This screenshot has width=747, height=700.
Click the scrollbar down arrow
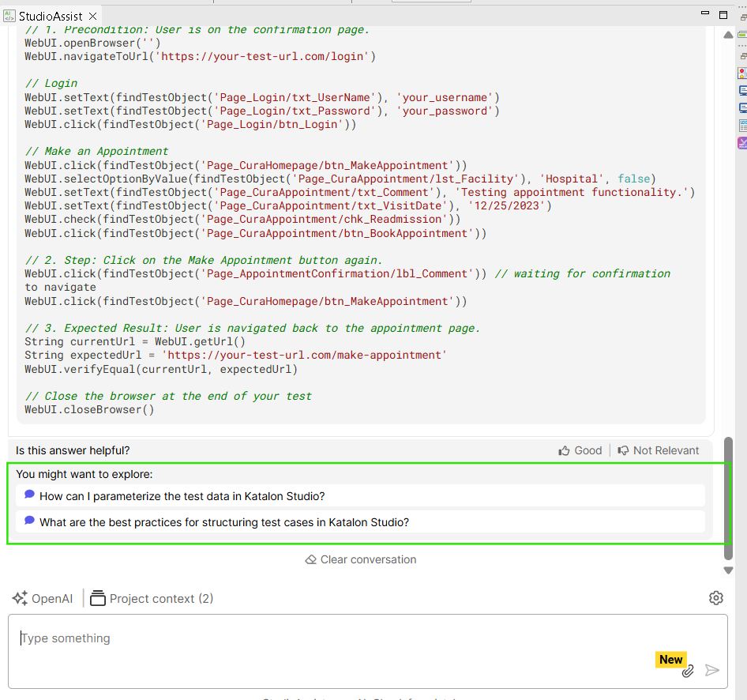click(x=728, y=570)
